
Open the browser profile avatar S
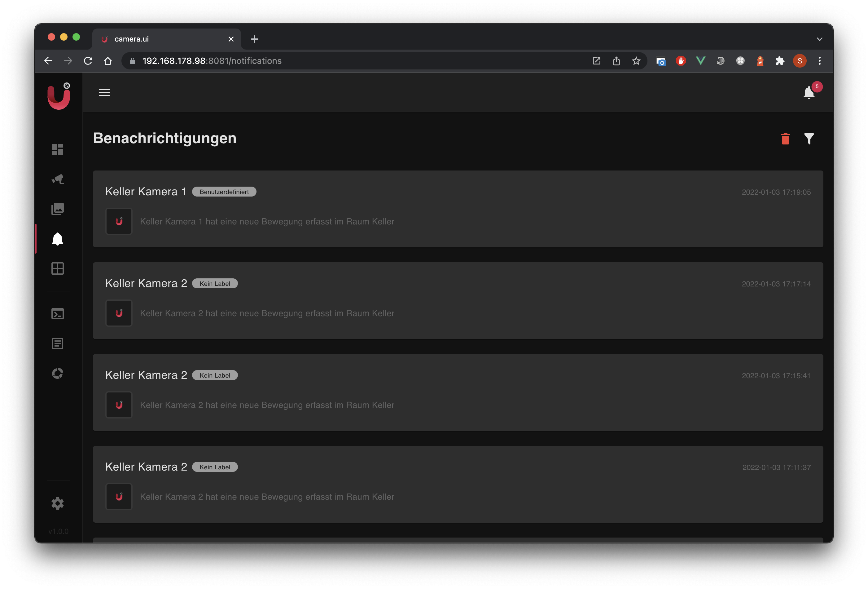point(800,60)
